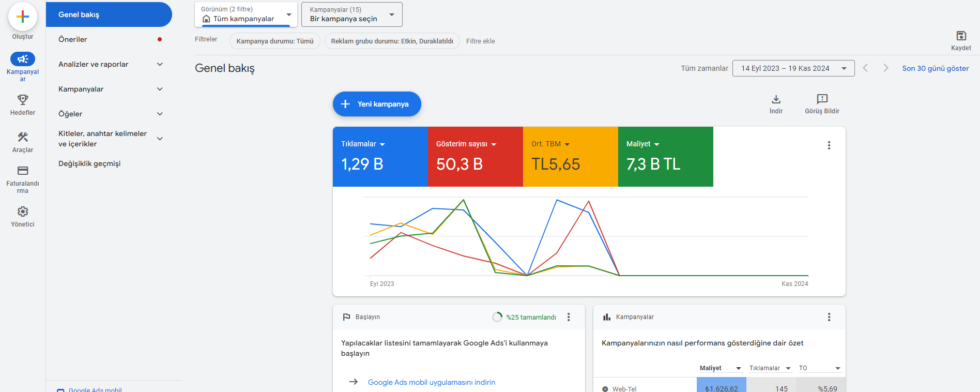Open the Faturalandırma card icon

click(x=23, y=171)
